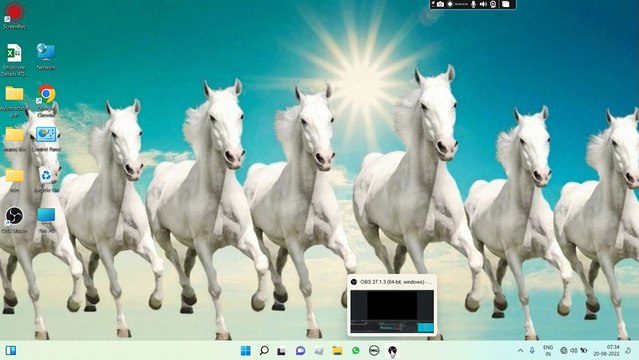Open the Network desktop icon
This screenshot has height=360, width=639.
click(x=46, y=57)
